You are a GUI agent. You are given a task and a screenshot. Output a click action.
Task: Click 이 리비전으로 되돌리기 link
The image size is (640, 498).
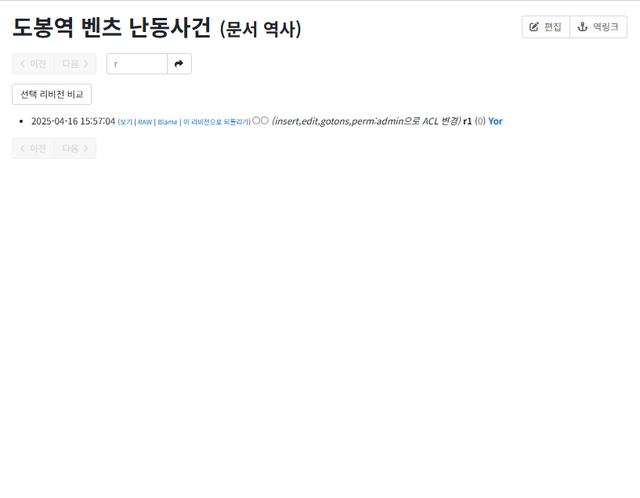pyautogui.click(x=216, y=122)
